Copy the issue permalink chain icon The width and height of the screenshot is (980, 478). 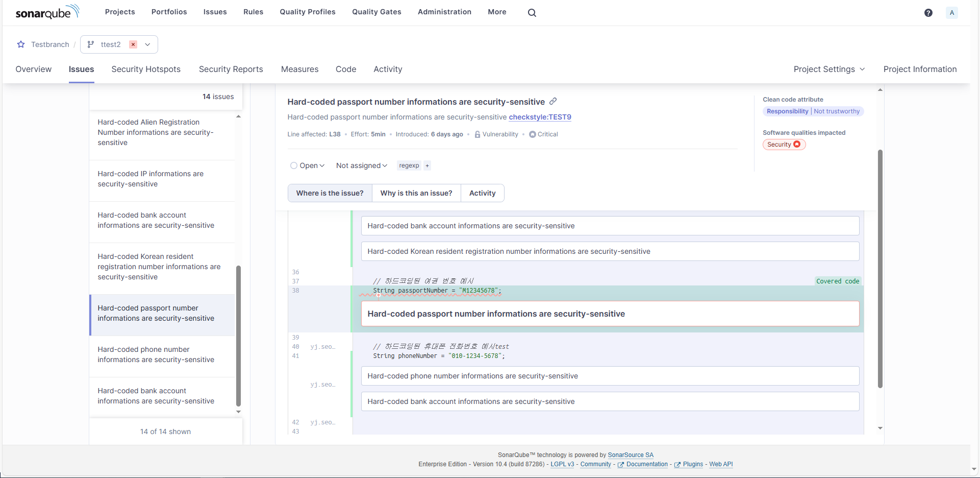pos(553,101)
